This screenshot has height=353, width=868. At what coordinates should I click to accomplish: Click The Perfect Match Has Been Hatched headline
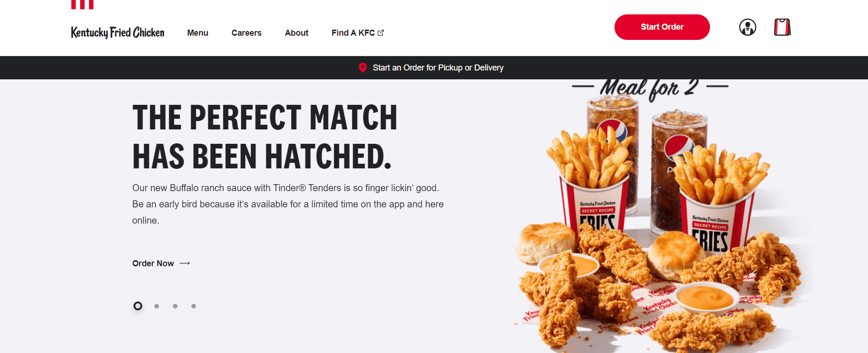[x=265, y=137]
